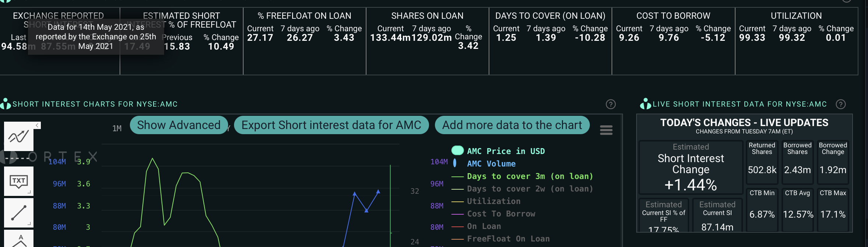Expand TXT label tool submenu corner
The image size is (868, 247).
pyautogui.click(x=29, y=192)
